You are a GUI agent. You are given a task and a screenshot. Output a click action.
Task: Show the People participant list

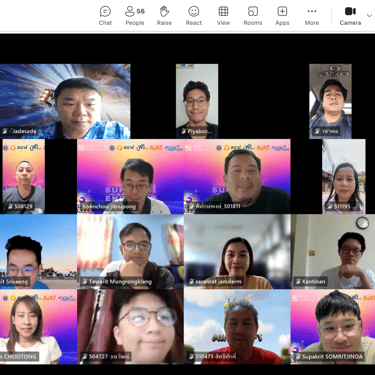[x=135, y=16]
